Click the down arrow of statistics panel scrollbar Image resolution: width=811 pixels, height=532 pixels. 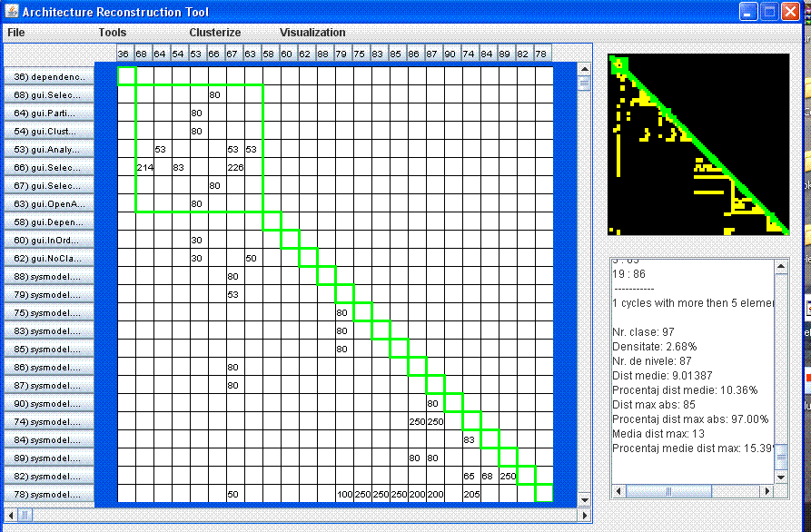click(781, 478)
